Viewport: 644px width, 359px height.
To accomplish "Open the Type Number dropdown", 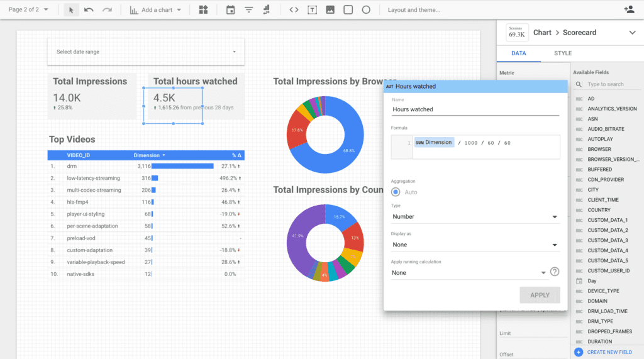I will pyautogui.click(x=475, y=216).
